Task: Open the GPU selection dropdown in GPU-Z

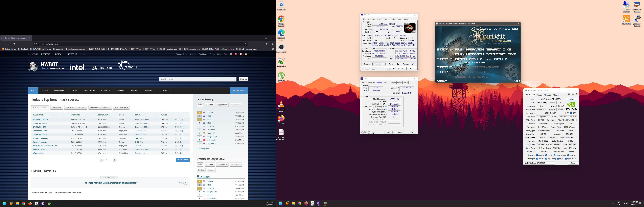Action: [539, 163]
